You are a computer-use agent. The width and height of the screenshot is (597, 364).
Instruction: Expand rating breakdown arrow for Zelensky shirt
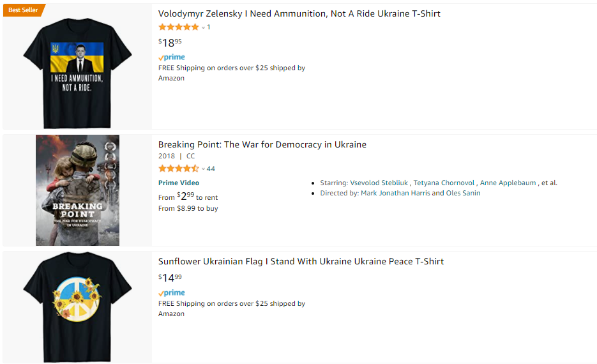click(x=203, y=27)
